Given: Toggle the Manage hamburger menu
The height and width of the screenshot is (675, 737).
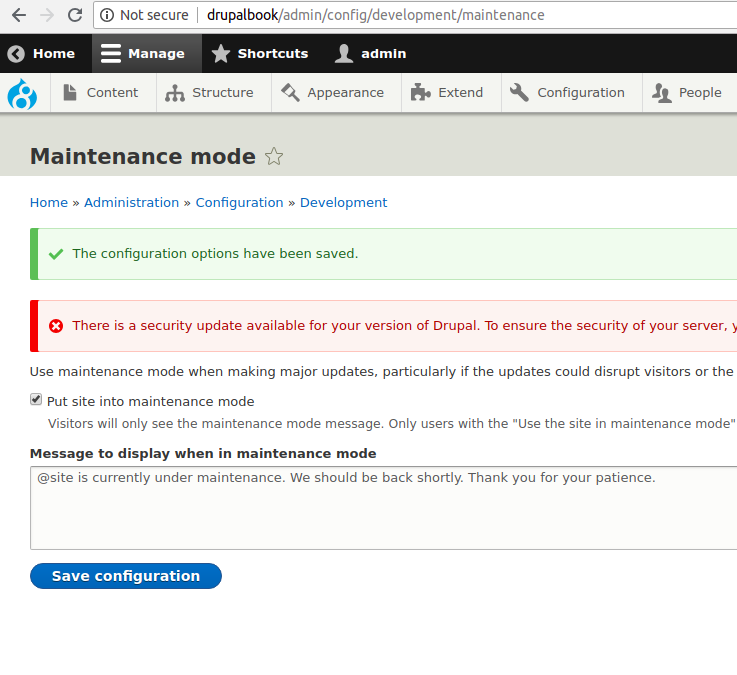Looking at the screenshot, I should click(x=147, y=54).
